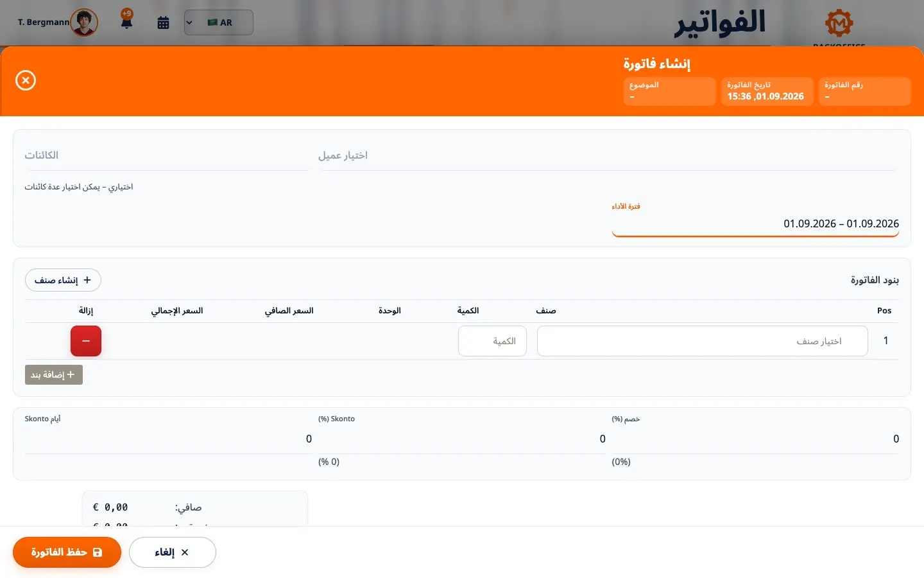Click the تاريخ الفاتورة invoice date box
The width and height of the screenshot is (924, 578).
(767, 91)
